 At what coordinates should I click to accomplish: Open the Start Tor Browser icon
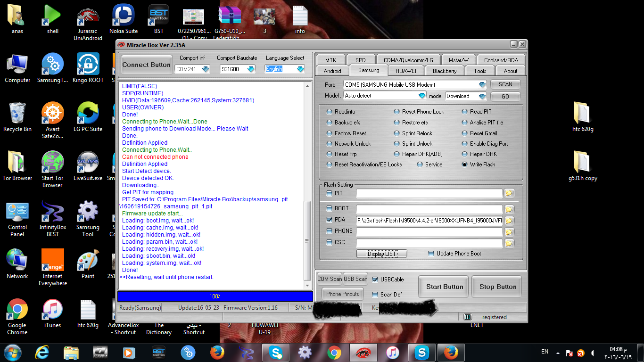(53, 169)
